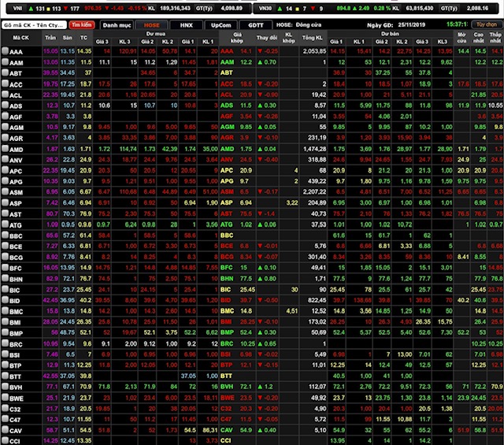Click AAA total volume 2,053,85
The width and height of the screenshot is (504, 445).
tap(314, 51)
